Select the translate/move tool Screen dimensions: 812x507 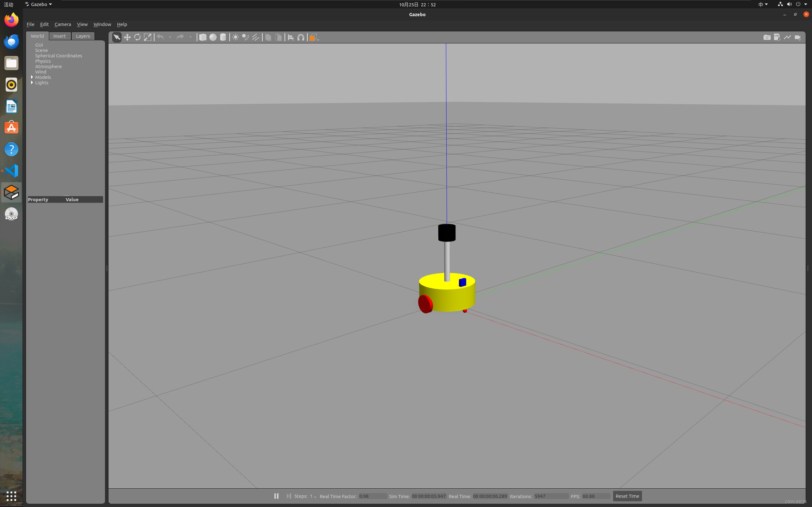coord(128,37)
